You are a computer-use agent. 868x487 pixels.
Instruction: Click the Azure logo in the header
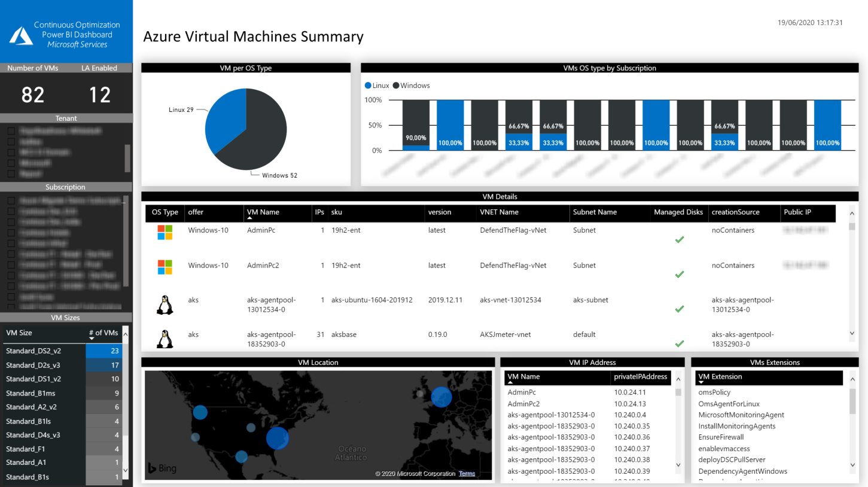pos(21,35)
